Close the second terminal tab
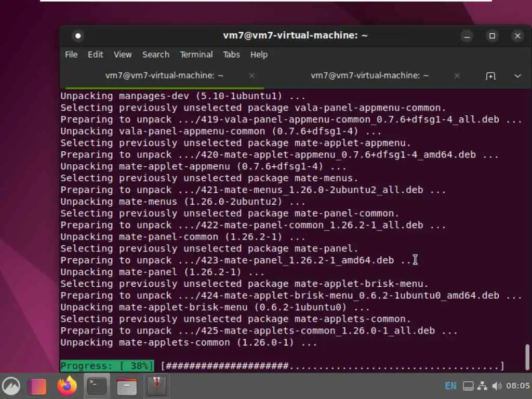 (457, 76)
